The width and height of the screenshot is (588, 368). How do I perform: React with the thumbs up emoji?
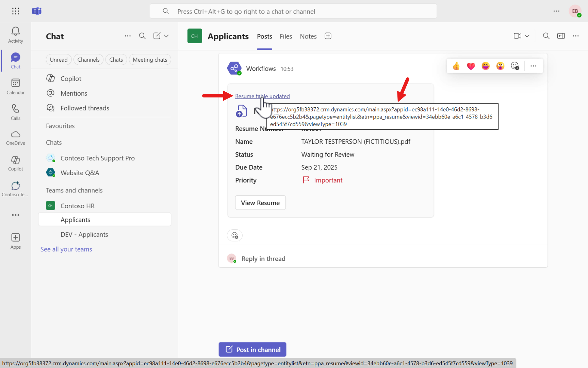click(x=456, y=66)
